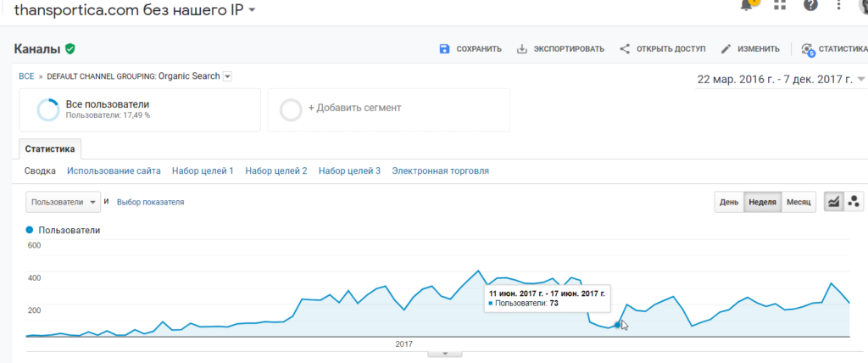868x363 pixels.
Task: Click the Все пользователи segment circle icon
Action: pos(47,109)
